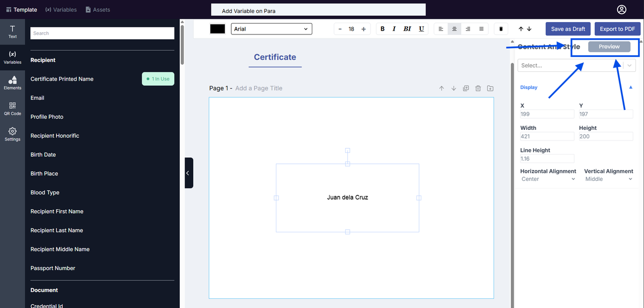The width and height of the screenshot is (644, 308).
Task: Select the Blood Type variable
Action: coord(45,193)
